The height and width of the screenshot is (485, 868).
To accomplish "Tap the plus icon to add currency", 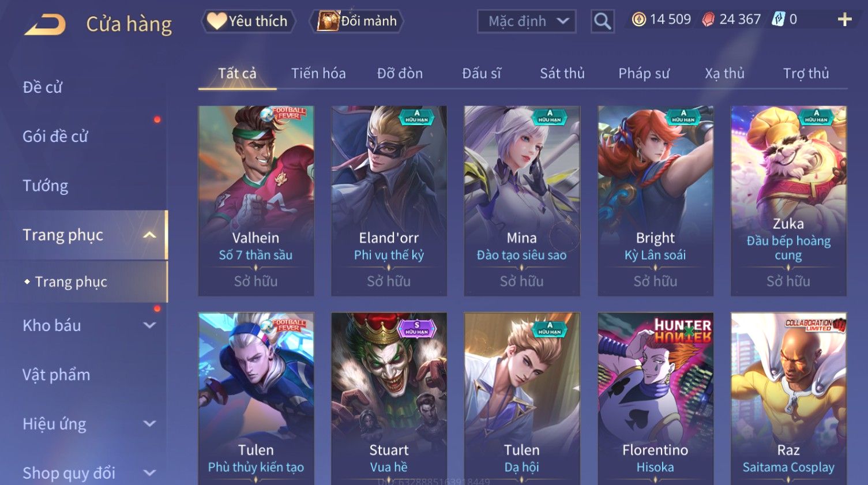I will pos(844,20).
